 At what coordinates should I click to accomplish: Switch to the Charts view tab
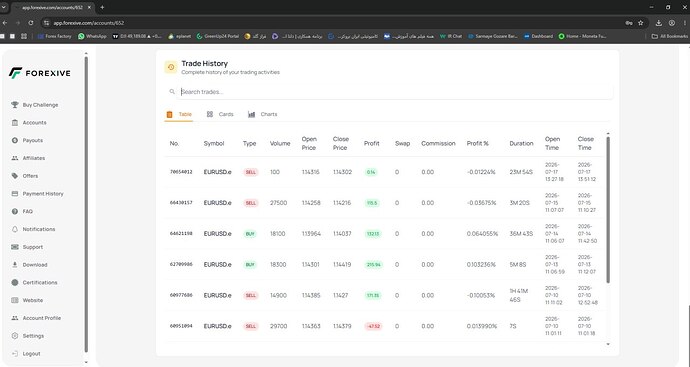pyautogui.click(x=263, y=114)
